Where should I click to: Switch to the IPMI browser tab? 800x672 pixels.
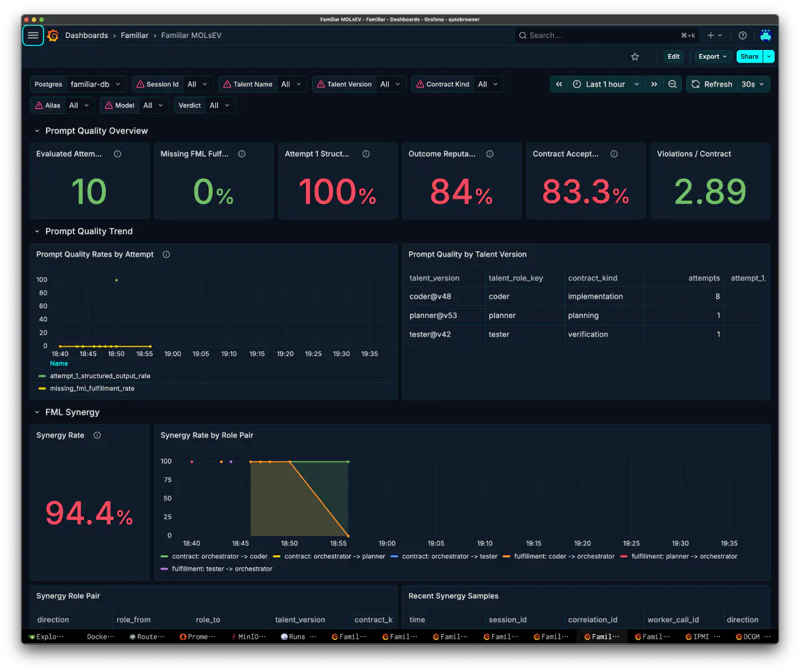704,637
